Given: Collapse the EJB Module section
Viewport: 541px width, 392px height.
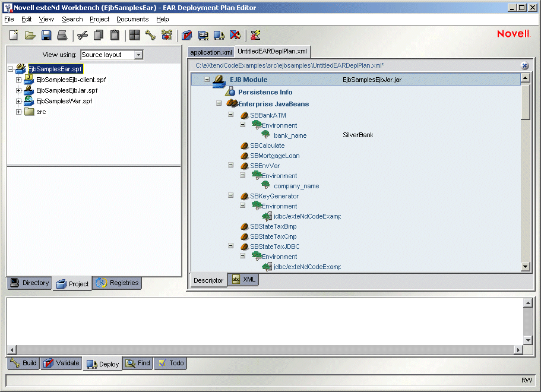Looking at the screenshot, I should pos(207,80).
